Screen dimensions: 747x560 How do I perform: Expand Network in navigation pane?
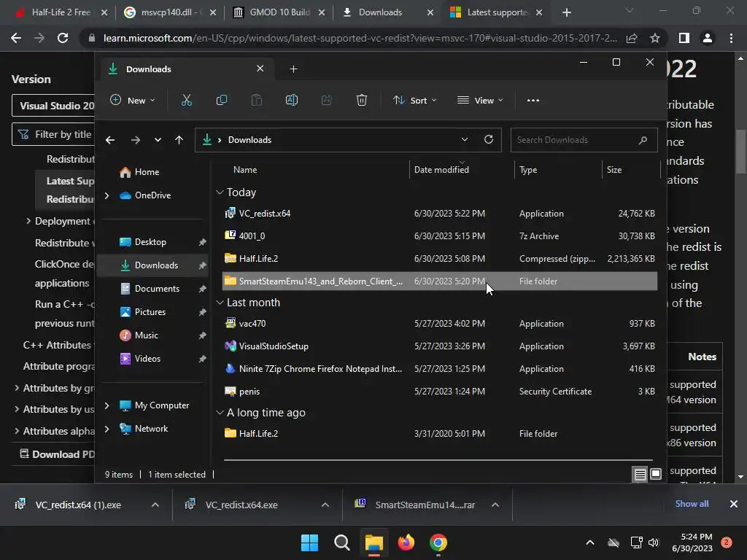(x=107, y=429)
